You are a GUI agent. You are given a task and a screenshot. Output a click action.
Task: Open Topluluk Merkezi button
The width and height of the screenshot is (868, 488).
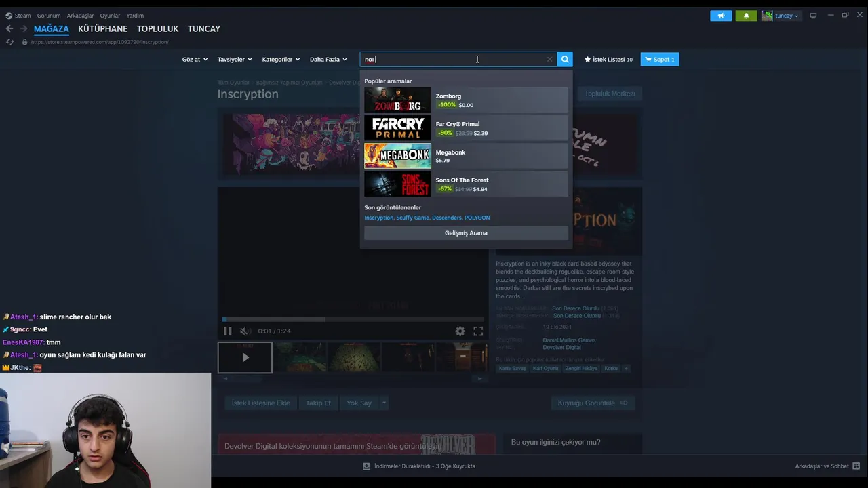point(610,94)
